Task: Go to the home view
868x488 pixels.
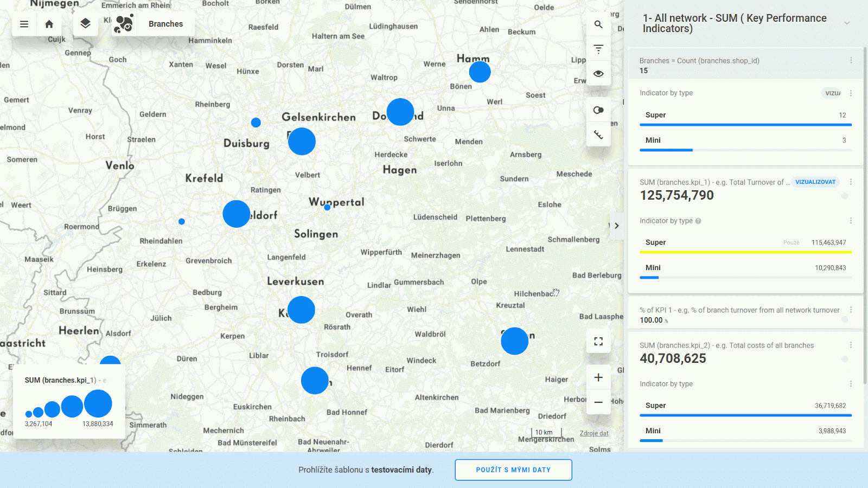Action: pos(49,24)
